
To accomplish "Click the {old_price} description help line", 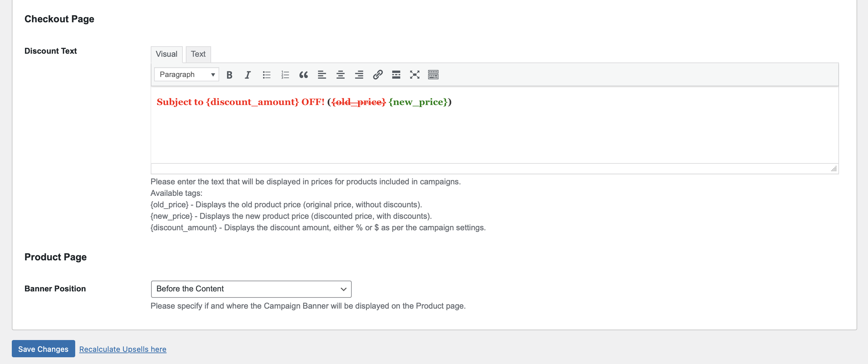I will point(286,205).
